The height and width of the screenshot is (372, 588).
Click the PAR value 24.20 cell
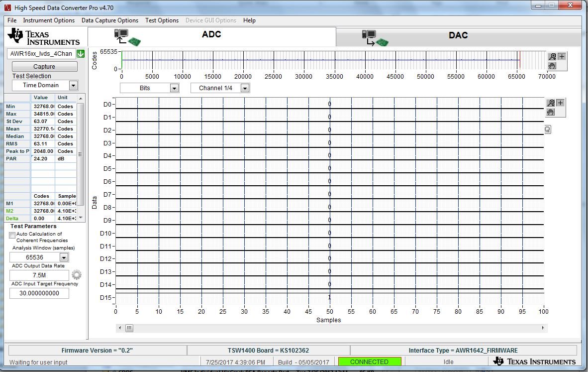click(x=43, y=159)
